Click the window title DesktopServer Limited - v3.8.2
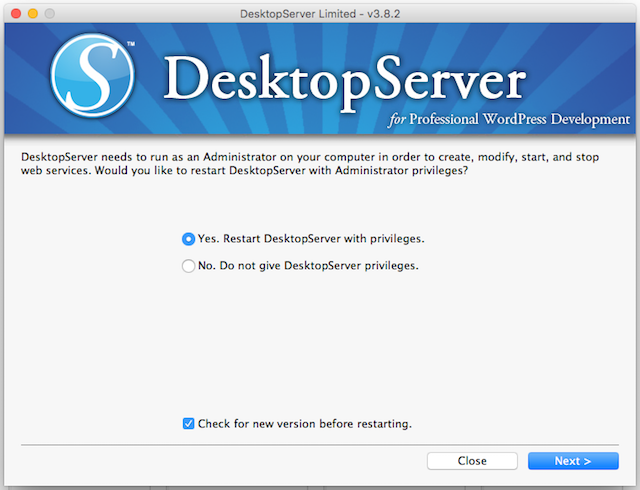Viewport: 640px width, 490px height. coord(320,12)
